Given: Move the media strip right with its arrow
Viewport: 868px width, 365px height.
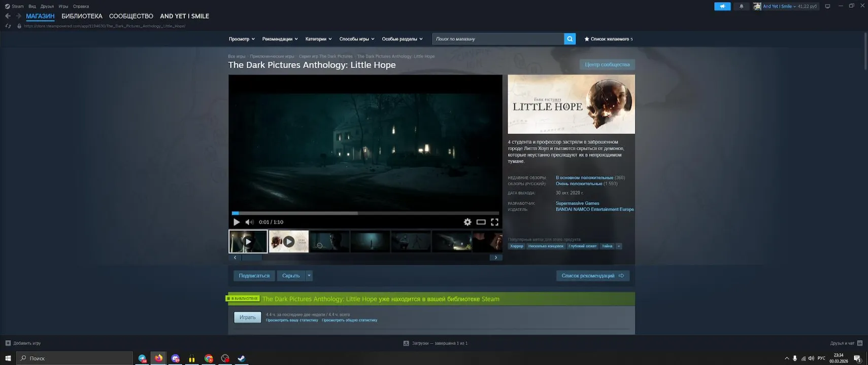Looking at the screenshot, I should pos(496,258).
